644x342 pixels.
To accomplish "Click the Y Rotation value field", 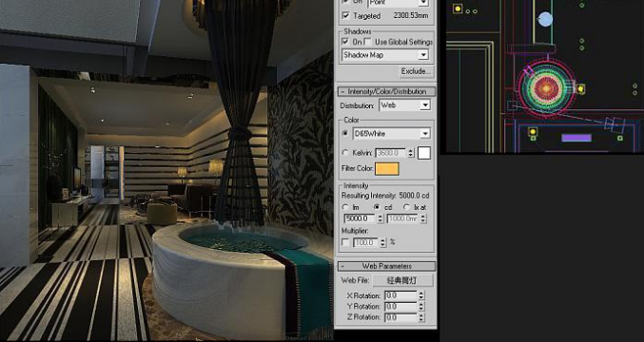I will [400, 306].
